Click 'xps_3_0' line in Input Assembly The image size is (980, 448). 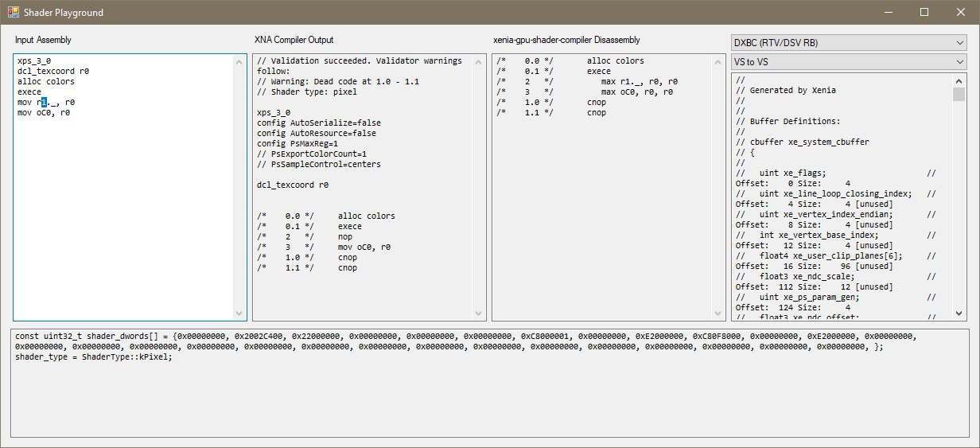pyautogui.click(x=34, y=60)
